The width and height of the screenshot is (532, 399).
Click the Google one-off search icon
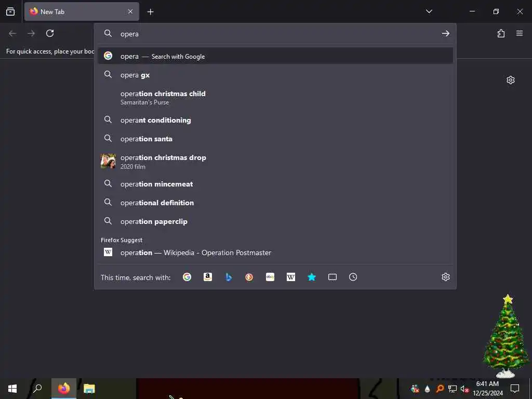coord(187,277)
